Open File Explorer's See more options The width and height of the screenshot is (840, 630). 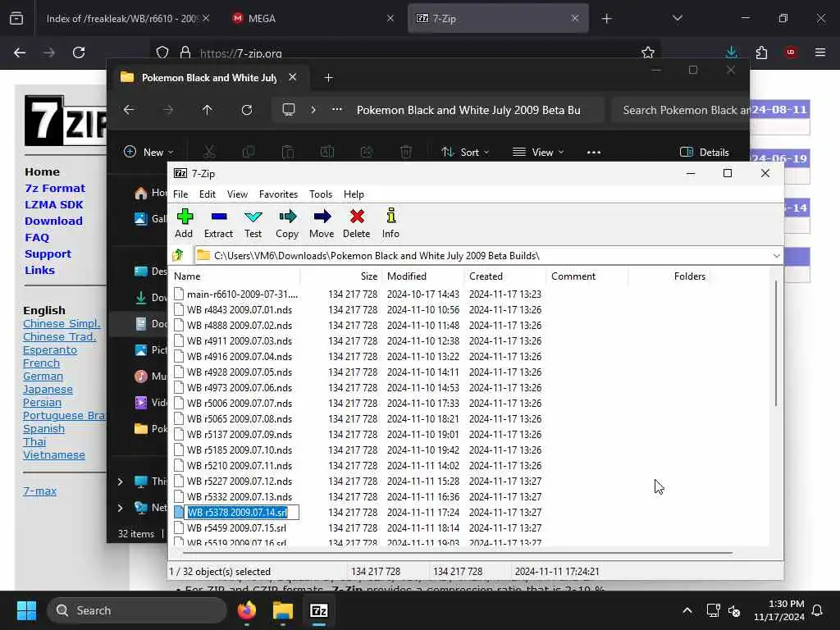click(594, 152)
